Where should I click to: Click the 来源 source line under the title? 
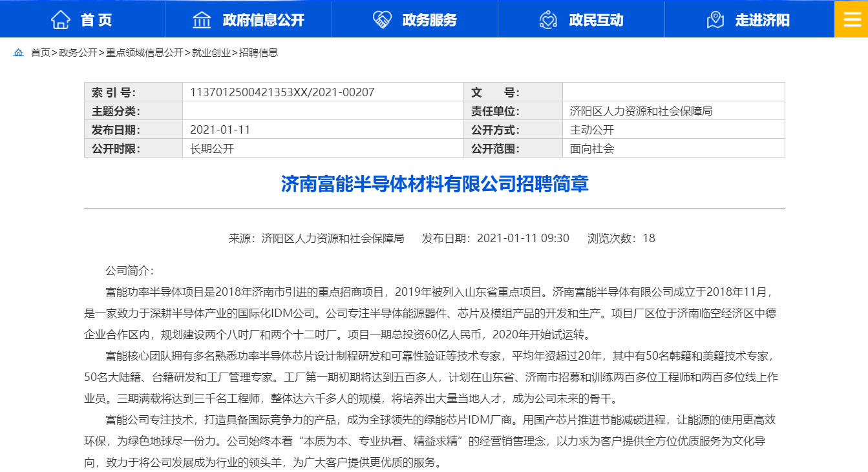point(317,238)
